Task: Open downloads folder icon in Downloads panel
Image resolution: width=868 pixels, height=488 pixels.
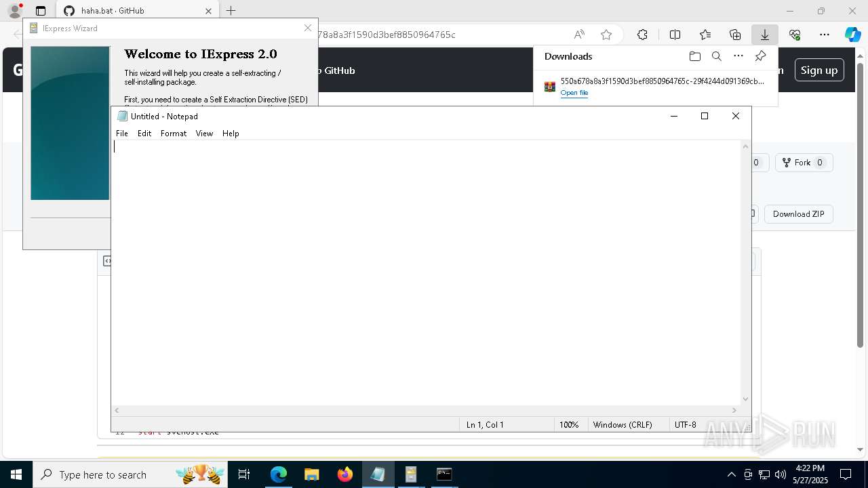Action: [695, 56]
